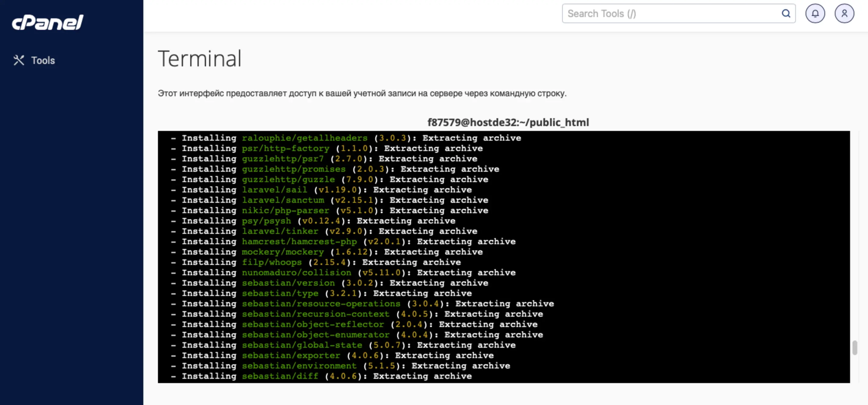
Task: Click the guzzlehttp/guzzle line
Action: [329, 179]
